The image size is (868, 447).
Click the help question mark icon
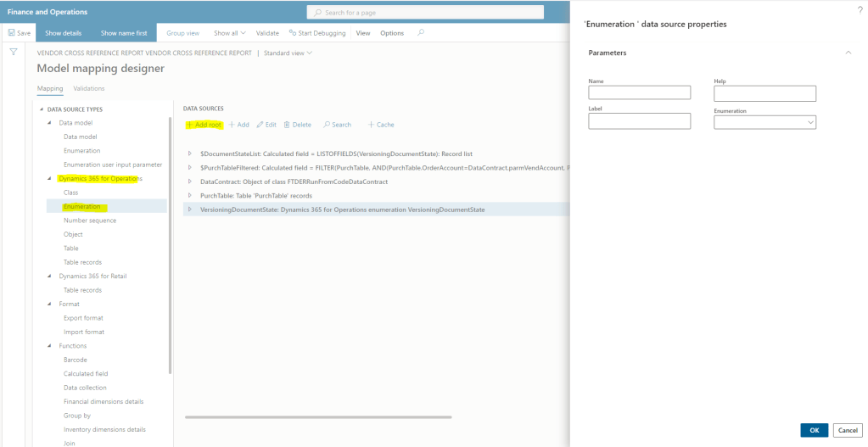pyautogui.click(x=860, y=9)
